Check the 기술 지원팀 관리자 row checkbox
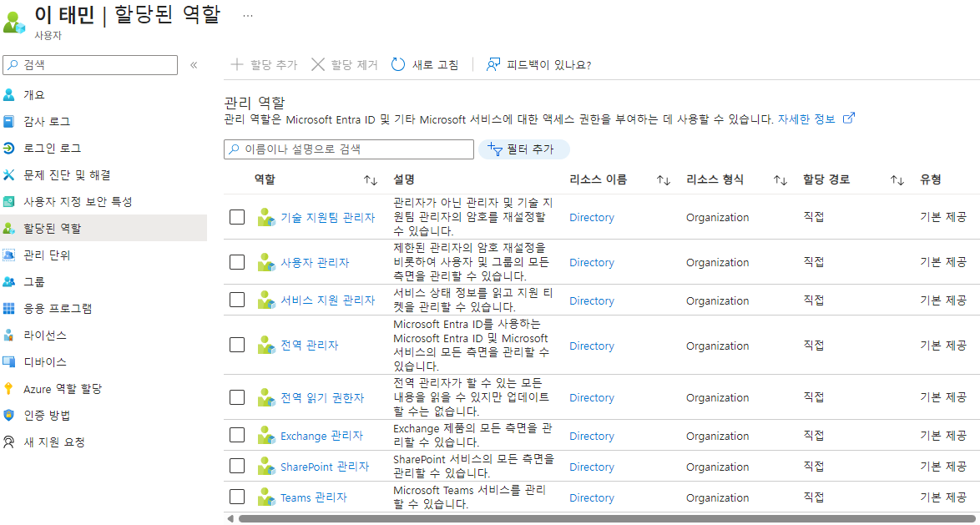 coord(237,217)
